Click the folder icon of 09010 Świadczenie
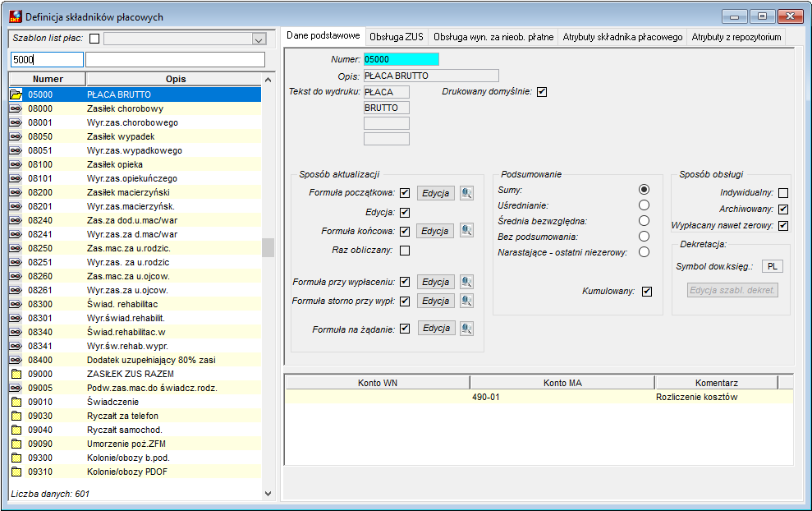Screen dimensions: 812x511 click(x=16, y=403)
